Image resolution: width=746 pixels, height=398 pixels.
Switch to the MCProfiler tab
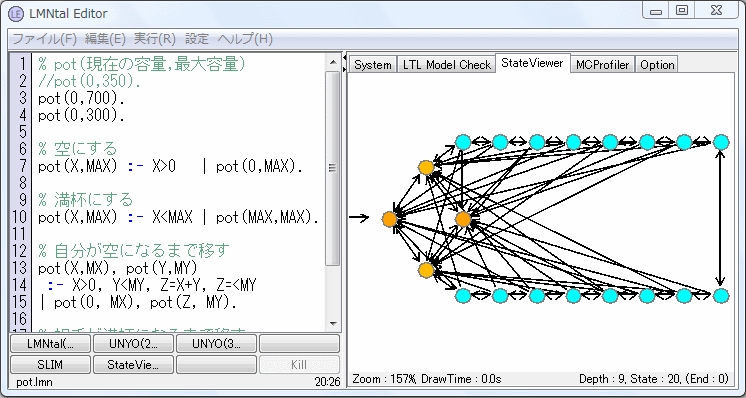coord(602,65)
